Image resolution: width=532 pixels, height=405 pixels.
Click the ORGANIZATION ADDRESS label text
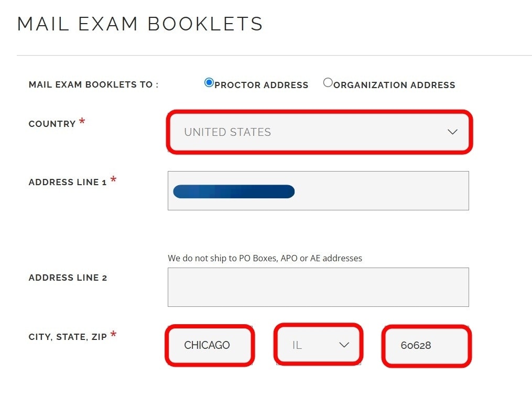pos(394,85)
